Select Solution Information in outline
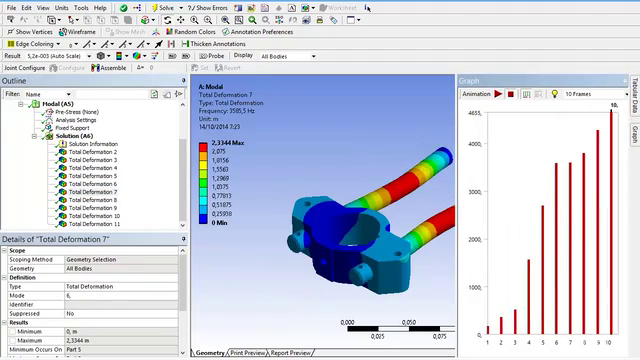Screen dimensions: 640x360 coord(93,144)
